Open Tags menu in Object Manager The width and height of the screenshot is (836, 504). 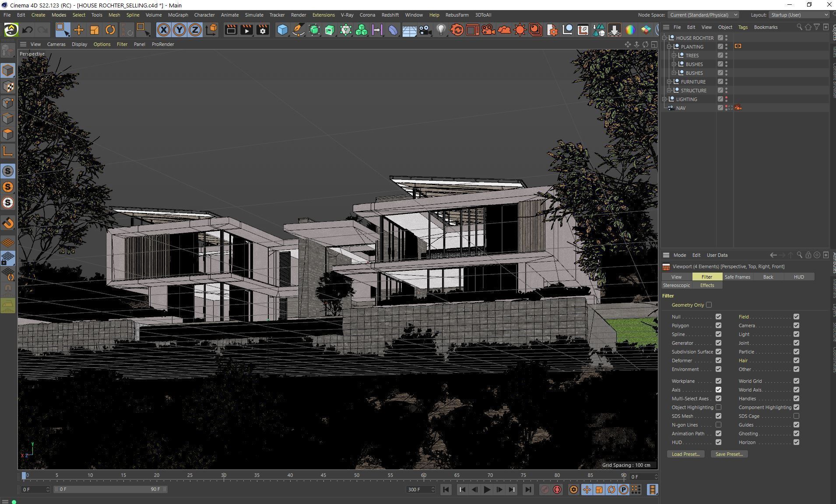click(743, 27)
